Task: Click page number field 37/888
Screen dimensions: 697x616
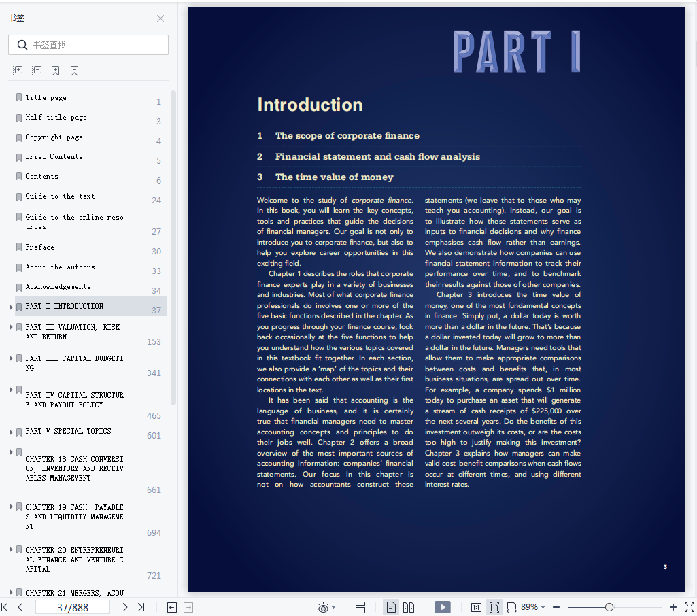Action: point(73,607)
